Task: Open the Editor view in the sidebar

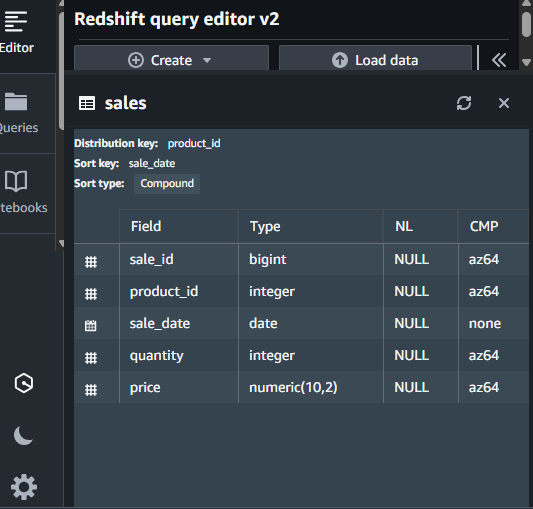Action: click(16, 32)
